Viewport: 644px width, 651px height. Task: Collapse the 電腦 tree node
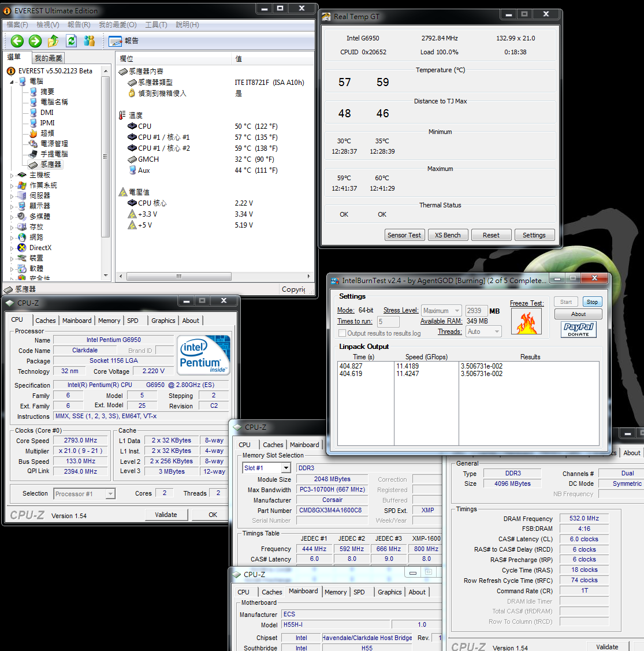tap(12, 81)
